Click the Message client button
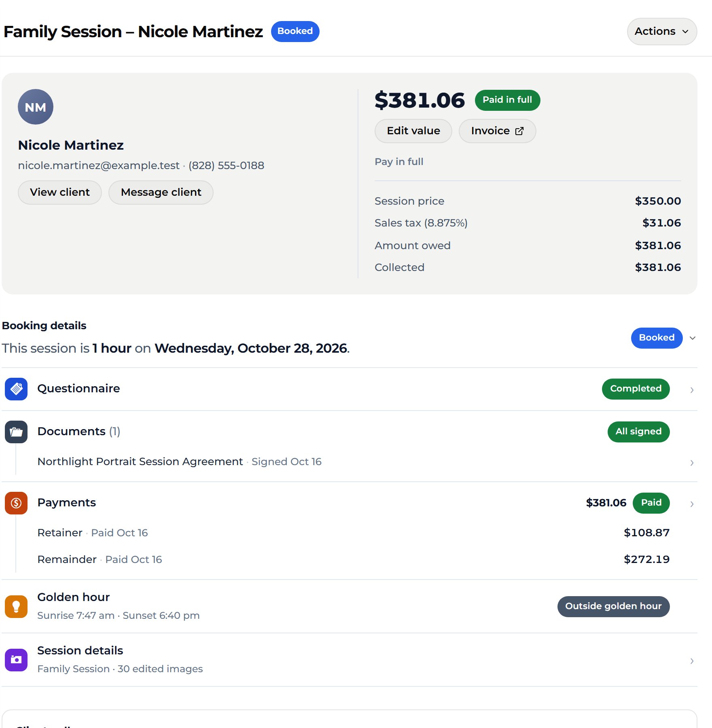This screenshot has height=728, width=712. [161, 193]
